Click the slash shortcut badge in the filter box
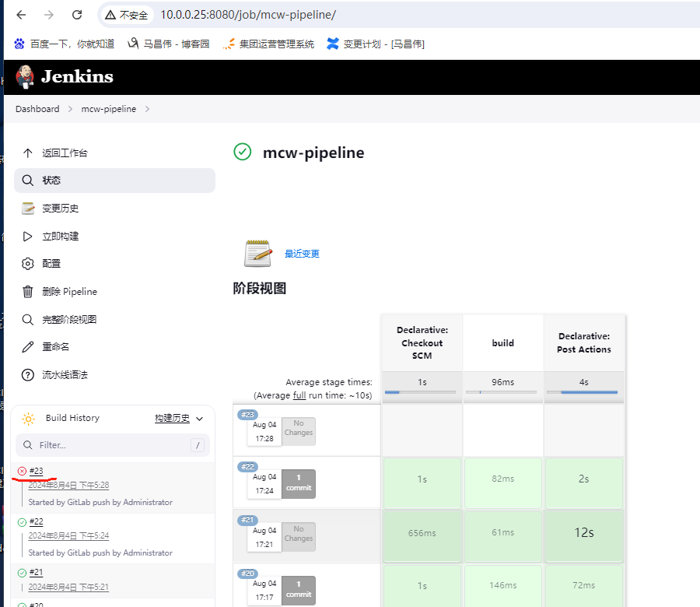Image resolution: width=700 pixels, height=607 pixels. [x=198, y=445]
